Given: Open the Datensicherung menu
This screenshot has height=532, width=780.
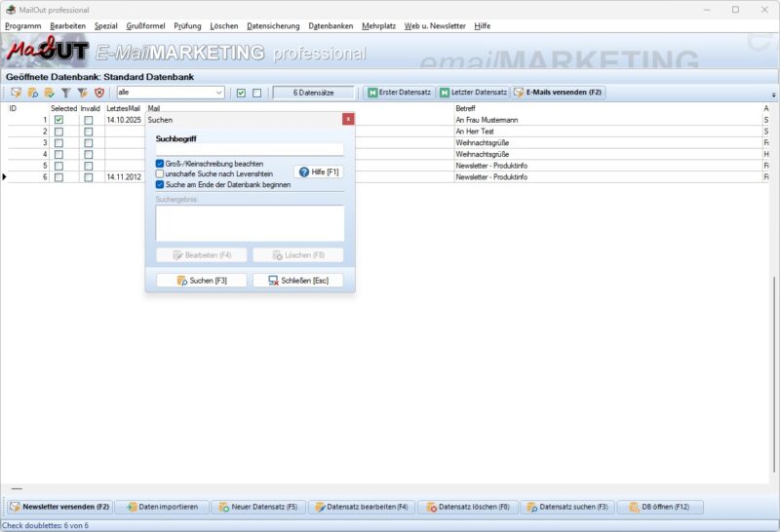Looking at the screenshot, I should pyautogui.click(x=273, y=25).
